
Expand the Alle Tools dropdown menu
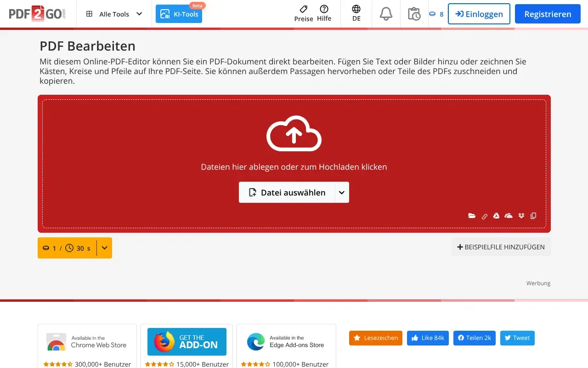point(114,14)
